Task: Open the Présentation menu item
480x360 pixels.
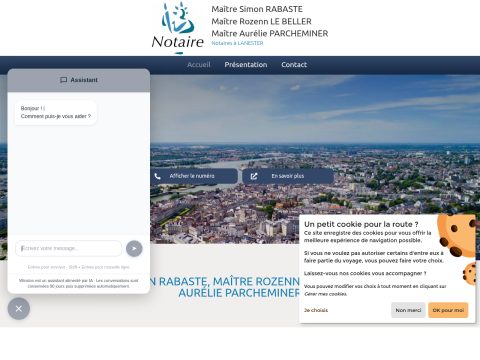Action: point(246,65)
